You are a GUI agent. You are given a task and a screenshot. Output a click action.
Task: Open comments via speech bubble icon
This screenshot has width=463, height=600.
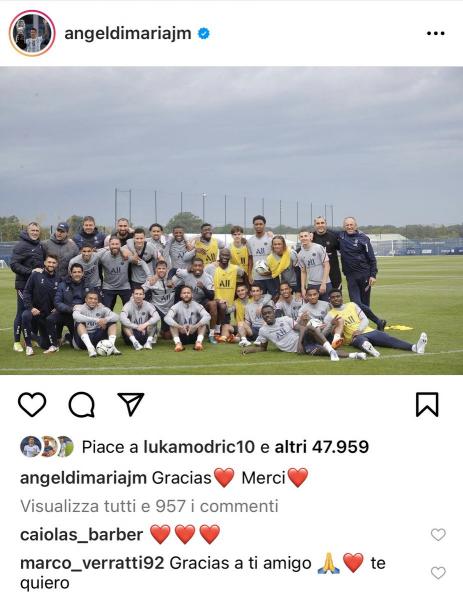point(82,405)
